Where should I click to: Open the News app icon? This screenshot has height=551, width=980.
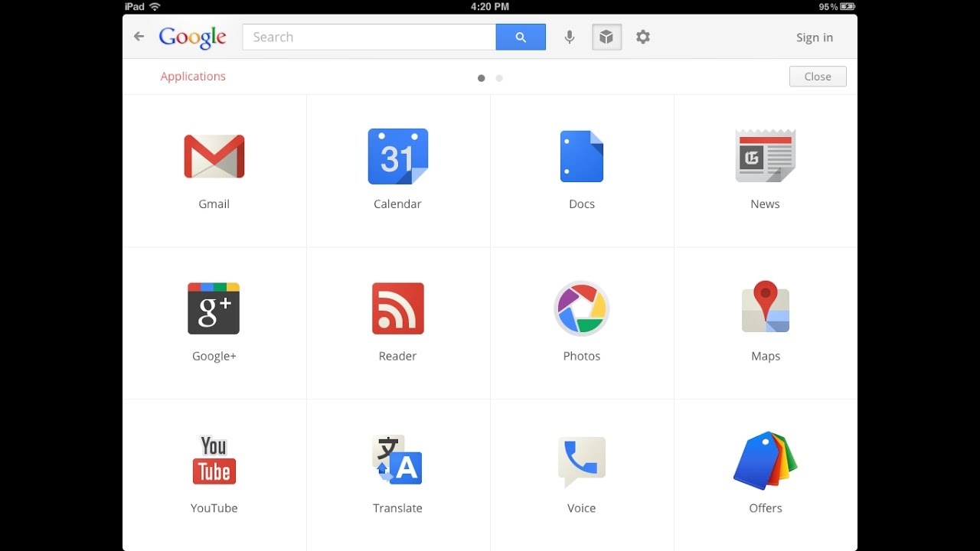[766, 155]
